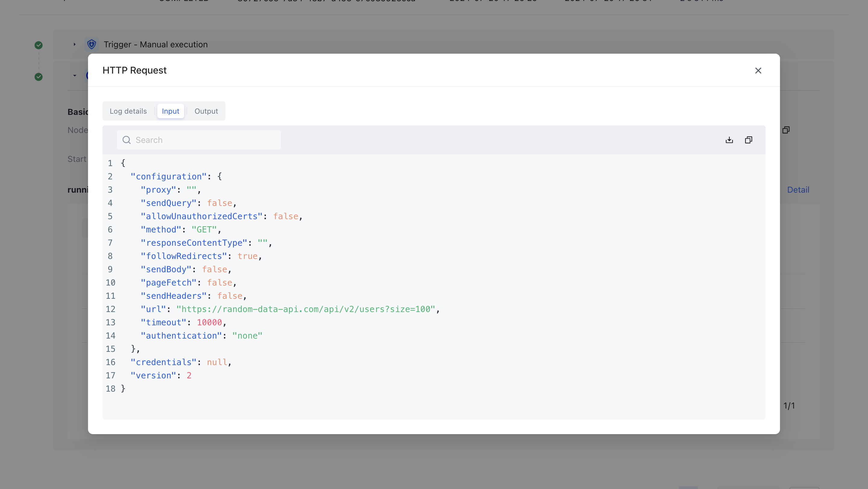Viewport: 868px width, 489px height.
Task: Click the "url" value in JSON
Action: point(305,309)
